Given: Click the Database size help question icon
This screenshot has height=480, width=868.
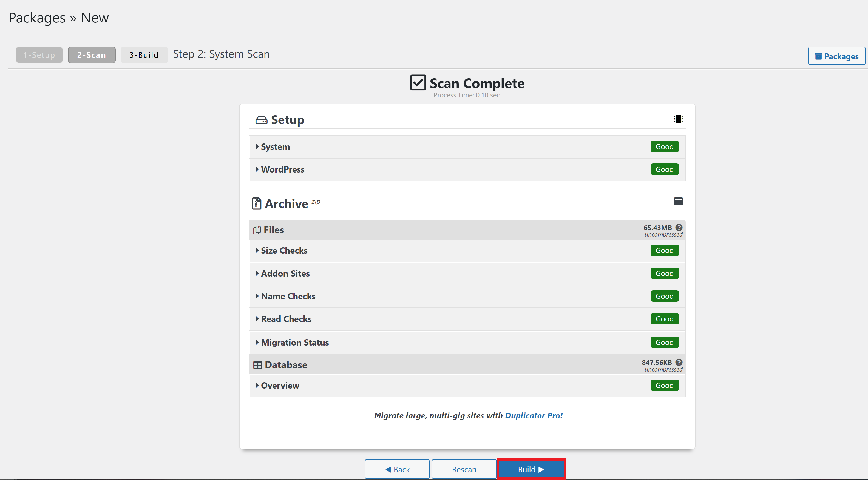Looking at the screenshot, I should [x=679, y=362].
